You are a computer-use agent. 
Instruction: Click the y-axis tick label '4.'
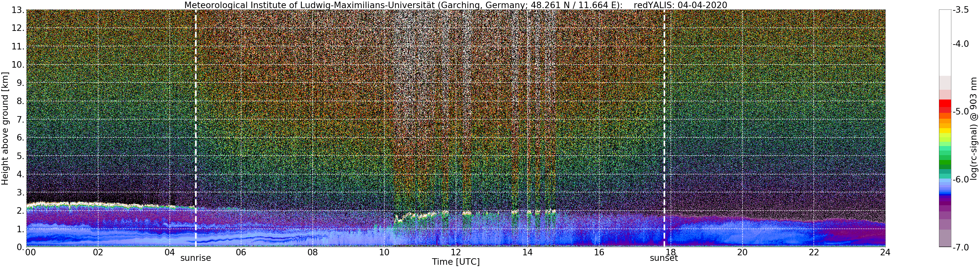(20, 174)
